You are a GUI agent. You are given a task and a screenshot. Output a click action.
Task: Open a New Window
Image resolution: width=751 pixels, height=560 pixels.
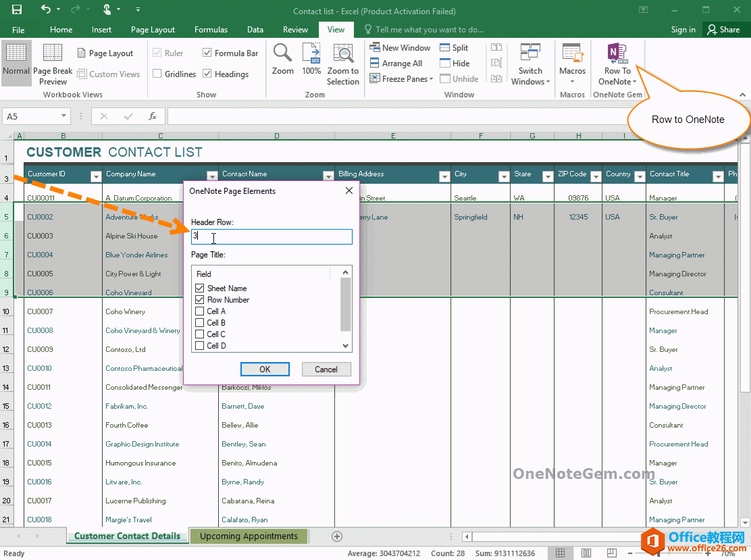click(400, 47)
